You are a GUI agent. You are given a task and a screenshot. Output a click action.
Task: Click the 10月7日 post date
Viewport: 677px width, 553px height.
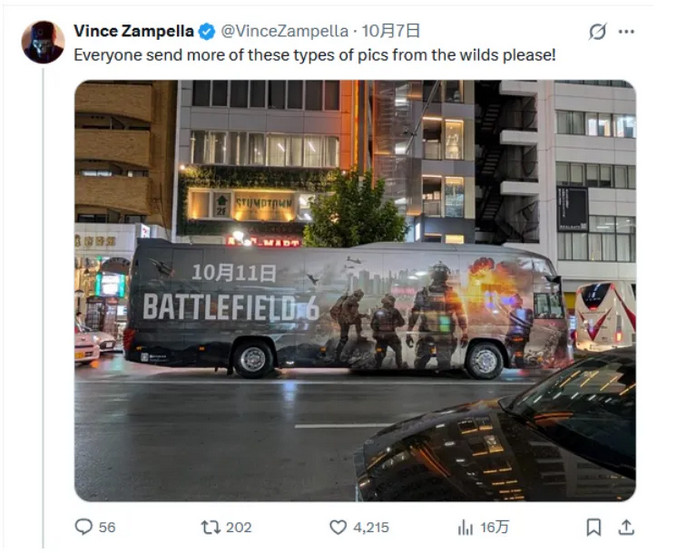click(x=391, y=31)
